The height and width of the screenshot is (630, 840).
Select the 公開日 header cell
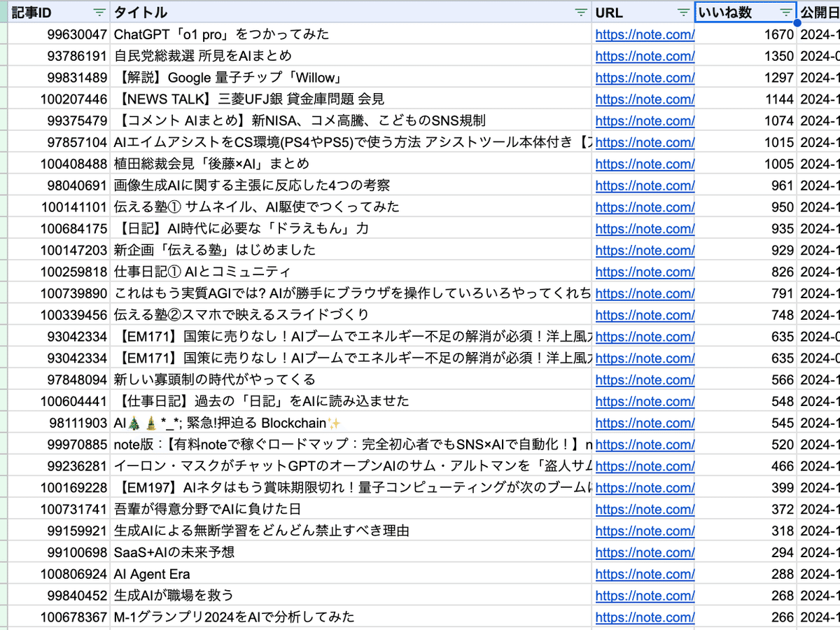tap(818, 12)
